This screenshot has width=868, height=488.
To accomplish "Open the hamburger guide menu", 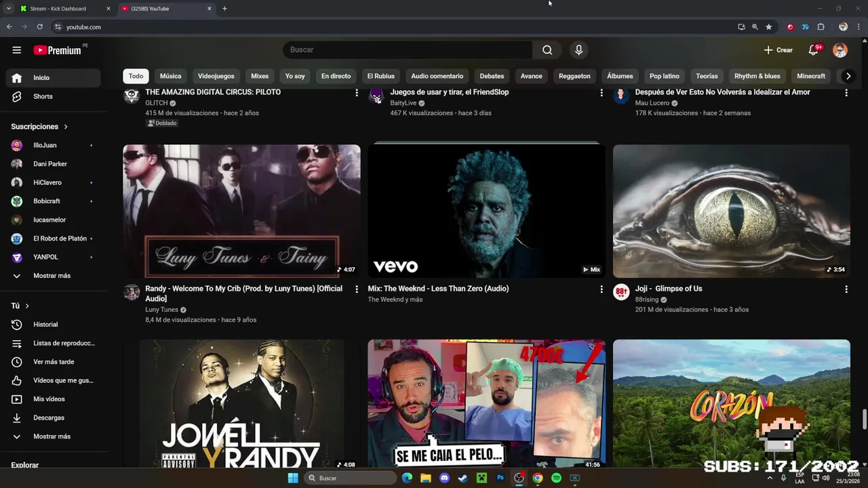I will point(17,49).
